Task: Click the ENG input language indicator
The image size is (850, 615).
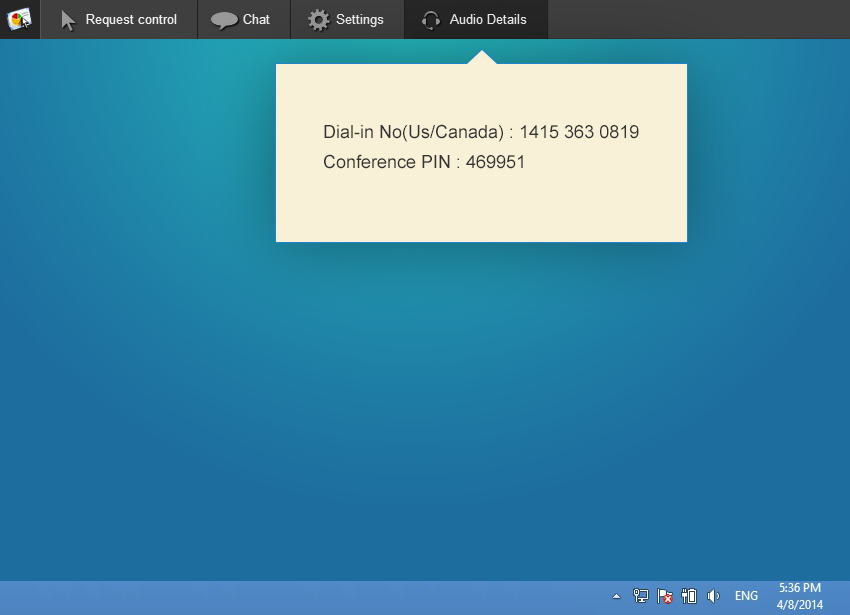Action: [x=746, y=596]
